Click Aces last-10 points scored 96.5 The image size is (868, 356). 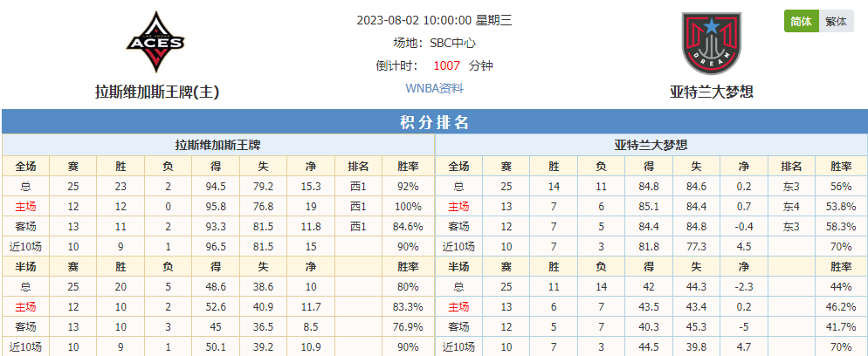point(216,247)
